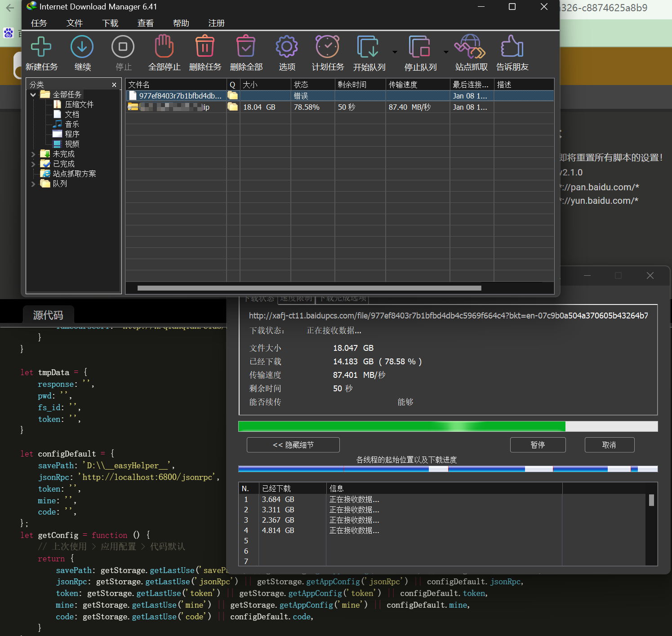Click the 队列 folder icon
The image size is (672, 636).
45,184
